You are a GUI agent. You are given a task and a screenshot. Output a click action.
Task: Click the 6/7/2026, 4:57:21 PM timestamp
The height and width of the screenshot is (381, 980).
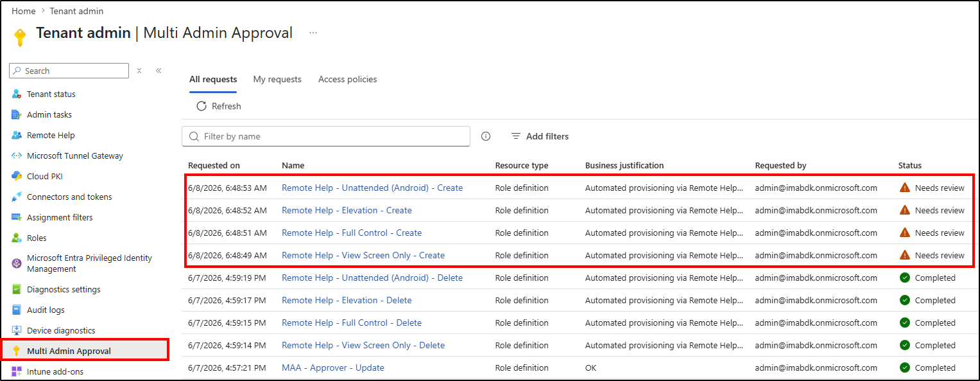pos(227,368)
